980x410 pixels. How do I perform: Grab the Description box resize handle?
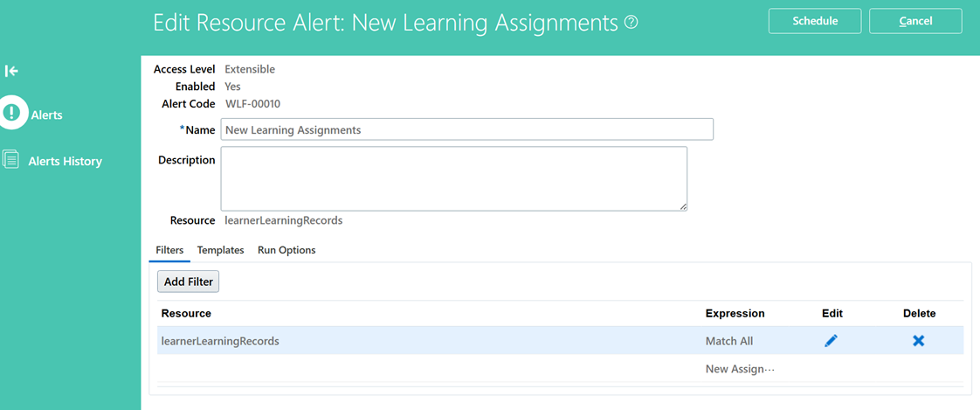pos(682,206)
